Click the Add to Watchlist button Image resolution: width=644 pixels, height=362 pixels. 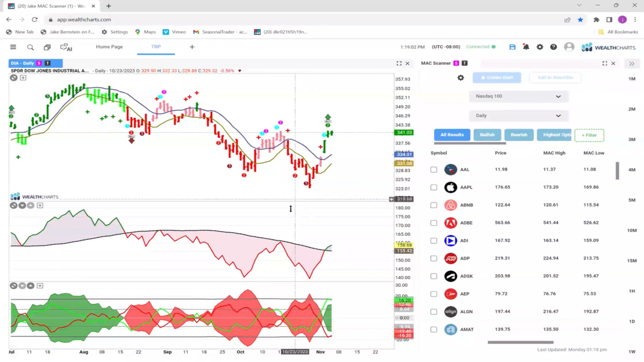click(x=555, y=78)
